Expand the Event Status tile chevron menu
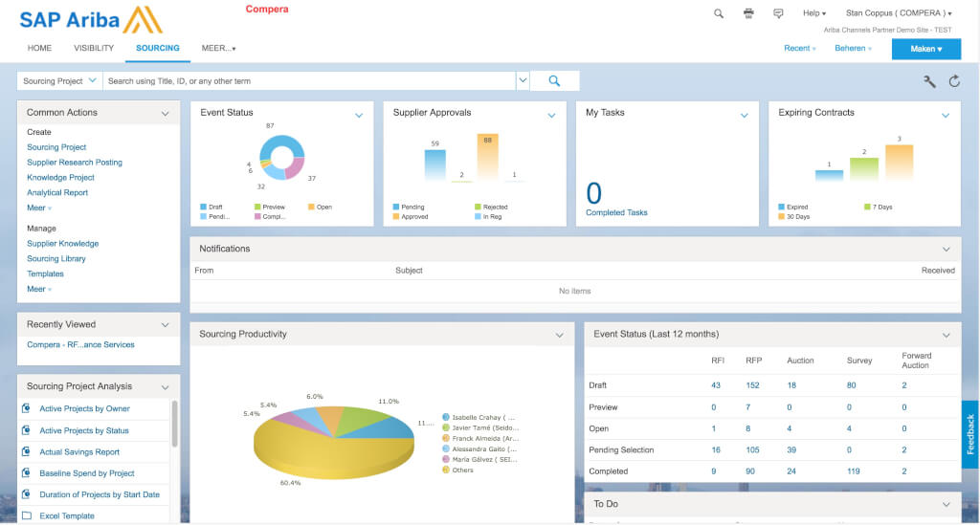This screenshot has width=980, height=525. coord(359,116)
